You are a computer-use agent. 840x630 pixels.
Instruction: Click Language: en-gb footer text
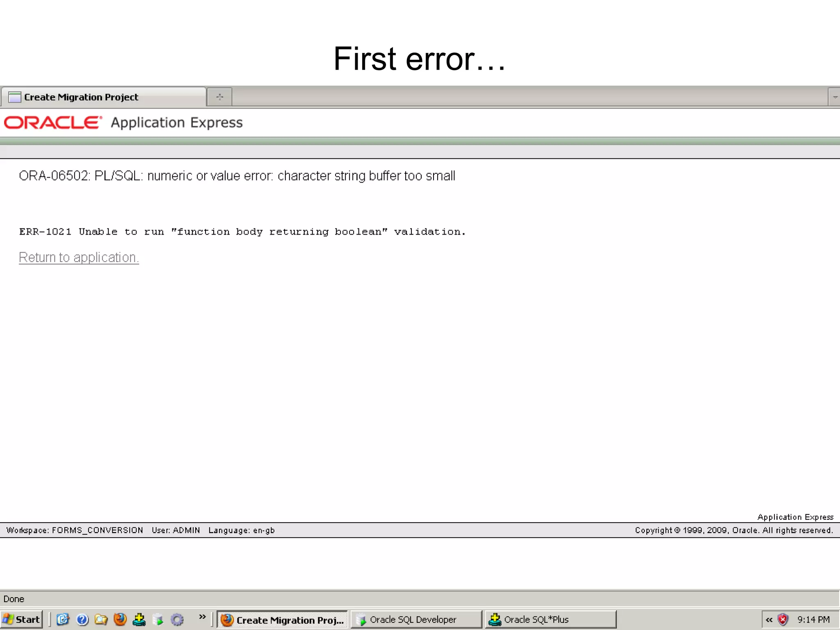(x=242, y=530)
